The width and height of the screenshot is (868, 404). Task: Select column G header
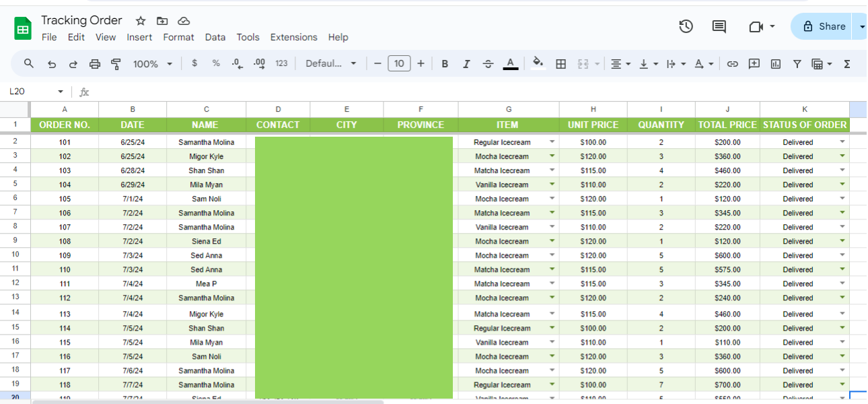pyautogui.click(x=508, y=109)
